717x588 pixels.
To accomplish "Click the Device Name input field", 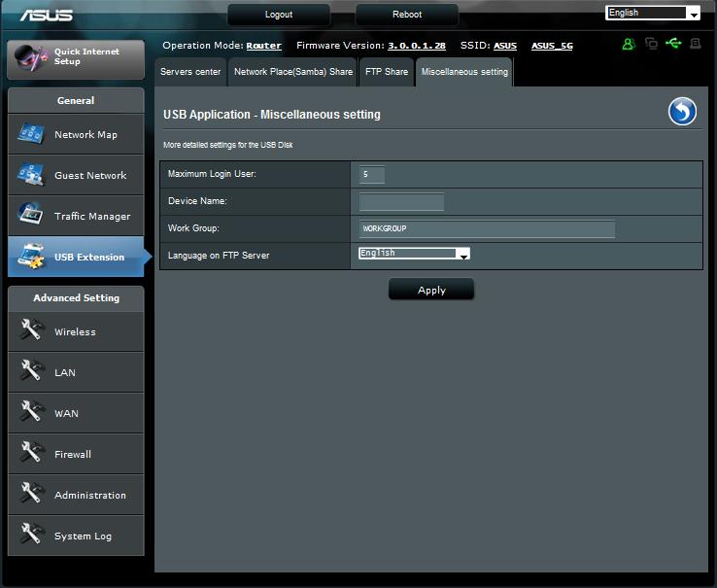I will (x=401, y=201).
